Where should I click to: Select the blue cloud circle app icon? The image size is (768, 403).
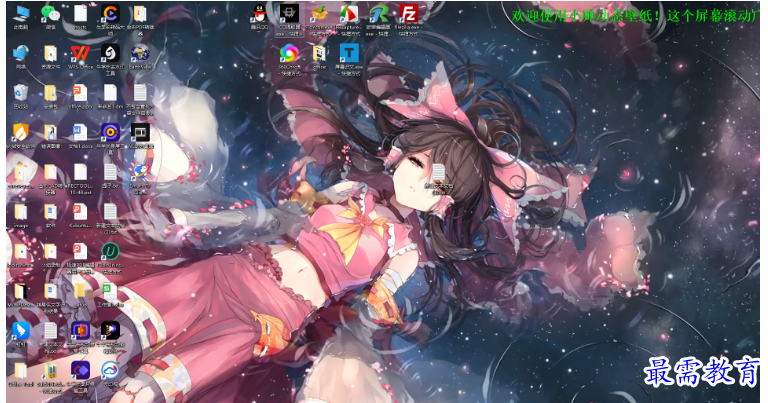[x=110, y=371]
